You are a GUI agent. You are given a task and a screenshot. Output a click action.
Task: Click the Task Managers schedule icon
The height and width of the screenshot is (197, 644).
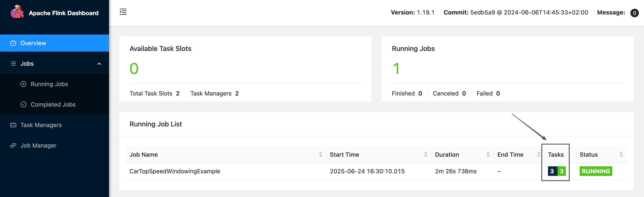pos(13,125)
